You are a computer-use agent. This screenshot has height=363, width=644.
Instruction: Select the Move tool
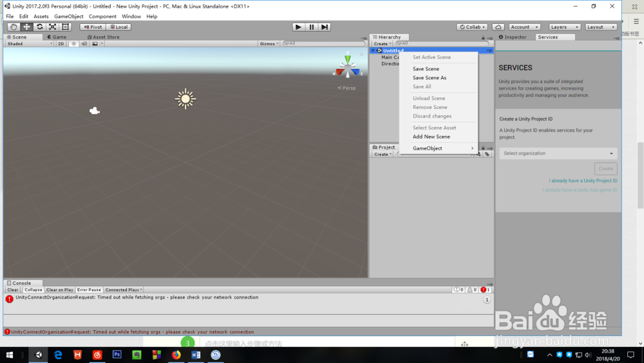[x=26, y=26]
